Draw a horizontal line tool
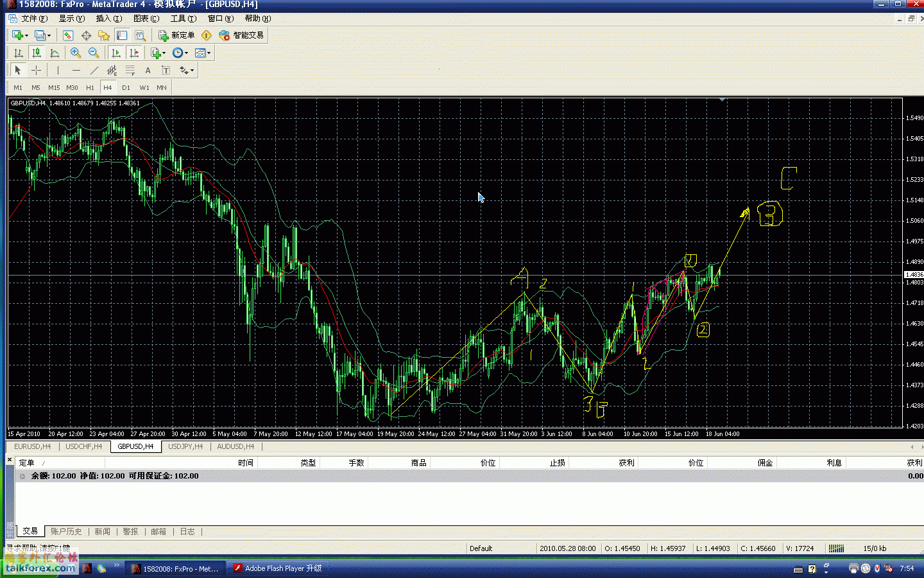Image resolution: width=924 pixels, height=578 pixels. [76, 70]
